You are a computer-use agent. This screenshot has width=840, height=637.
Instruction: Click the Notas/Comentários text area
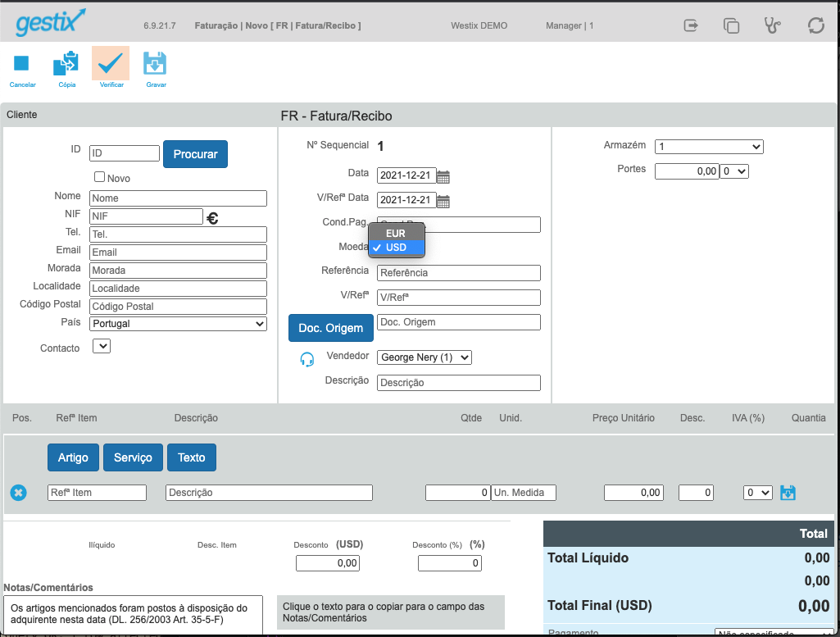point(133,615)
